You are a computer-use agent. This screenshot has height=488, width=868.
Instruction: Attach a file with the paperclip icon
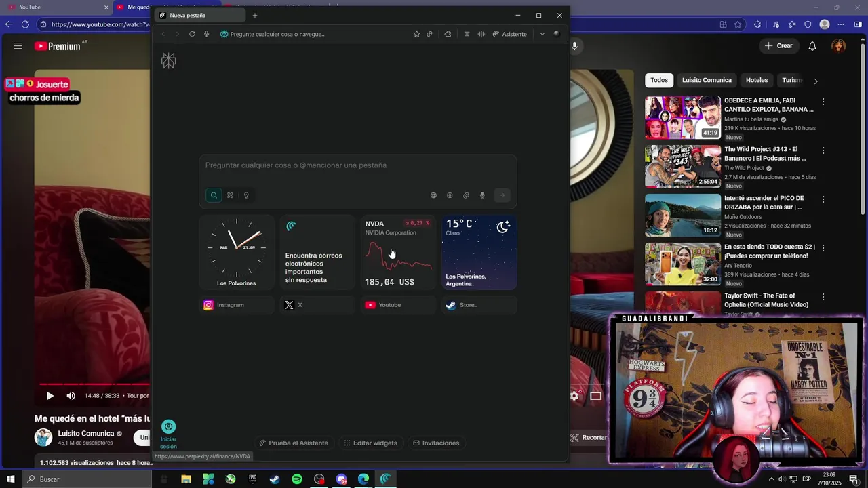click(x=466, y=195)
